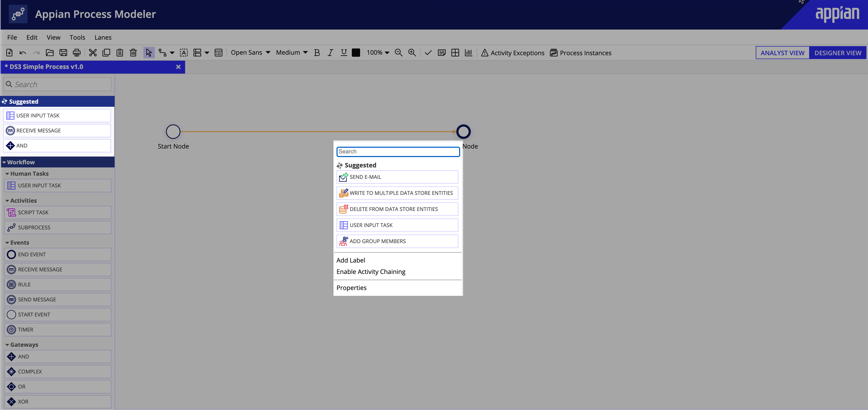This screenshot has width=868, height=410.
Task: Select the Rule event icon in sidebar
Action: click(11, 284)
